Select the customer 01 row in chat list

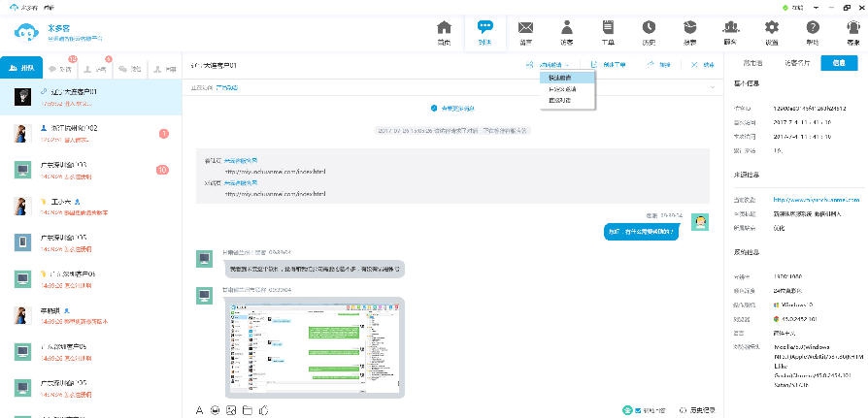91,97
